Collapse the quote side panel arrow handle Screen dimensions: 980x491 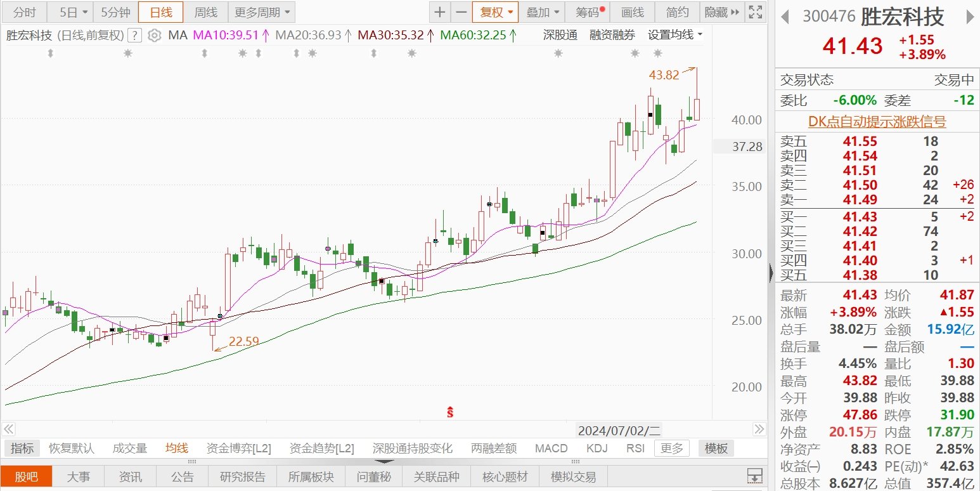(x=771, y=273)
